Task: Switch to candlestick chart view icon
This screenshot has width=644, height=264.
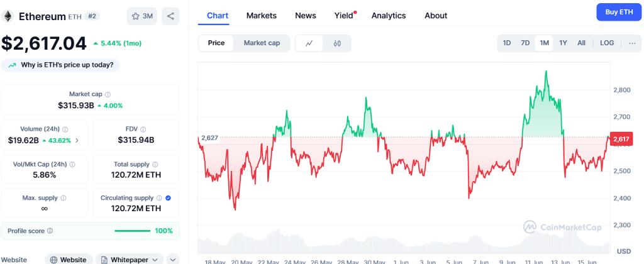Action: coord(337,43)
